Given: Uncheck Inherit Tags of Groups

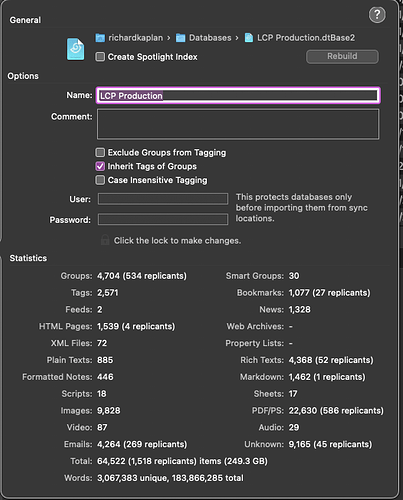Looking at the screenshot, I should tap(100, 166).
